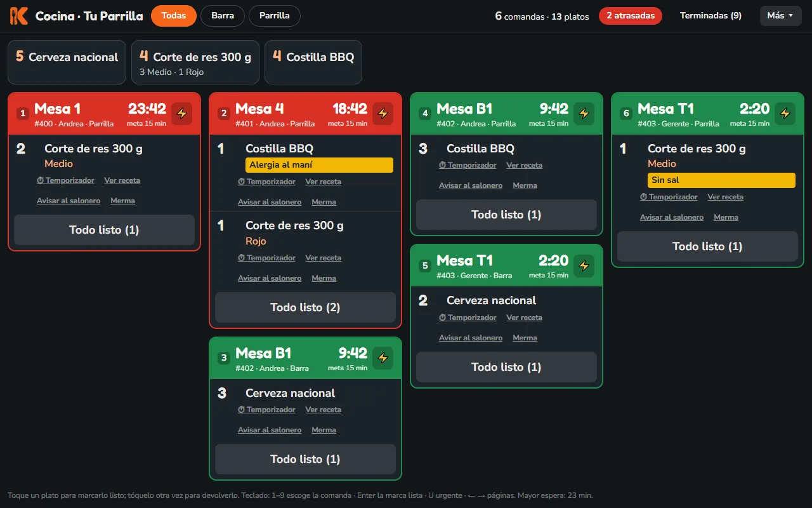Filter orders by Barra station
Screen dimensions: 812x508
click(223, 16)
